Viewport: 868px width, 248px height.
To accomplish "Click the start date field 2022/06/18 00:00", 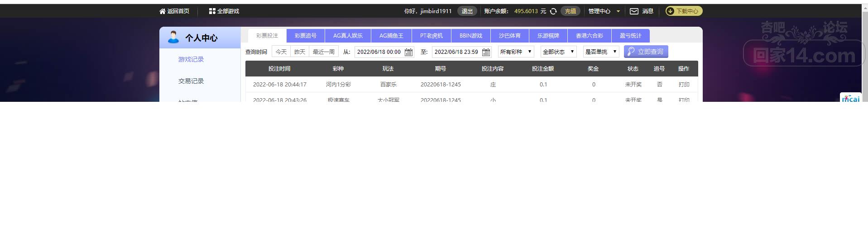I will pyautogui.click(x=384, y=52).
